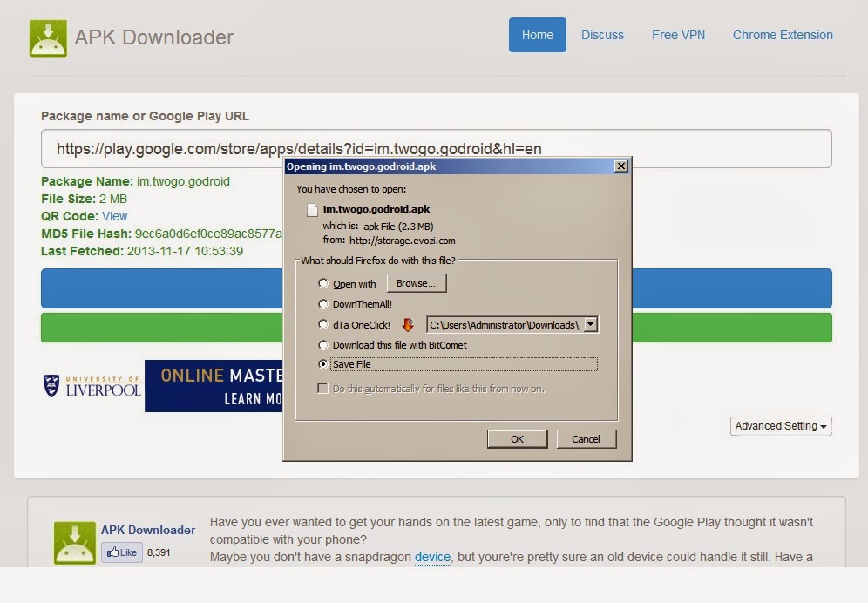Screen dimensions: 868x603
Task: Select the dTa OneClick! radio option
Action: (323, 324)
